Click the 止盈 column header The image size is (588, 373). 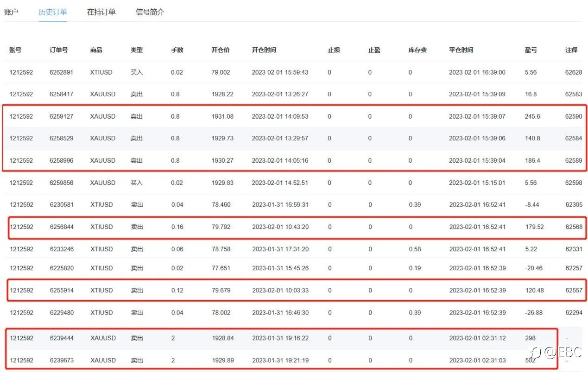tap(374, 50)
